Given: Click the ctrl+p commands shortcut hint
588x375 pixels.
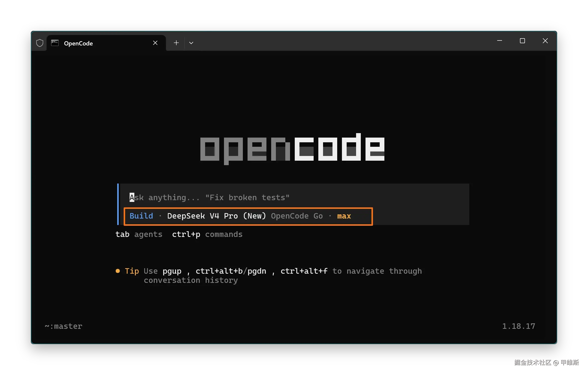Looking at the screenshot, I should pos(207,234).
